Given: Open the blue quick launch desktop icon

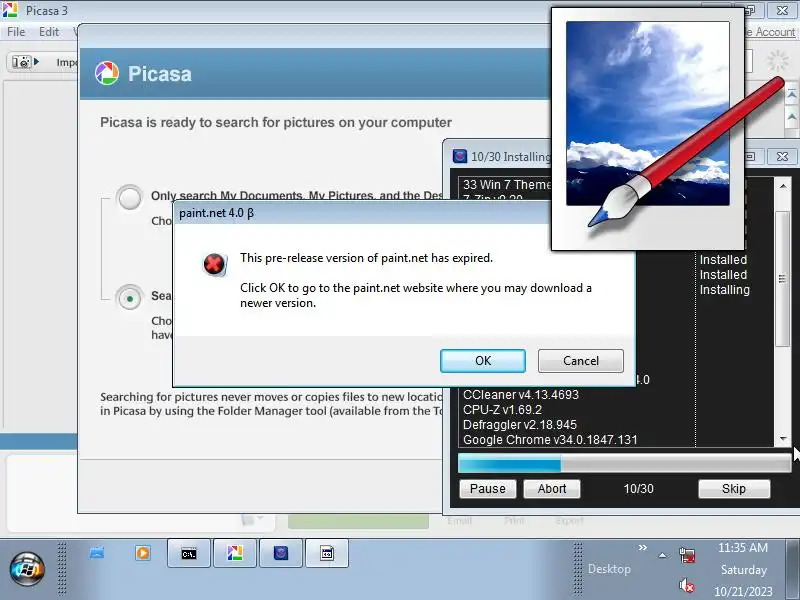Looking at the screenshot, I should coord(97,553).
